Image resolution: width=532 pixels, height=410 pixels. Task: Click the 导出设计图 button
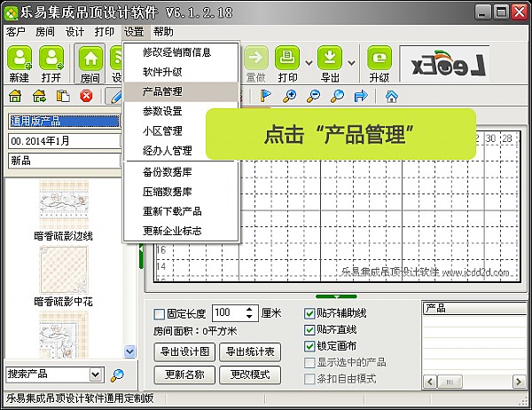[184, 351]
